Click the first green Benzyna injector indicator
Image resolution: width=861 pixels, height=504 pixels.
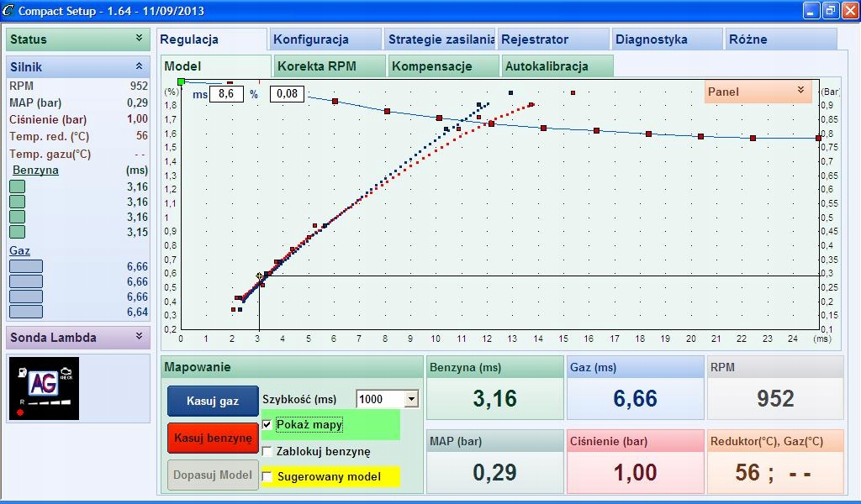17,186
